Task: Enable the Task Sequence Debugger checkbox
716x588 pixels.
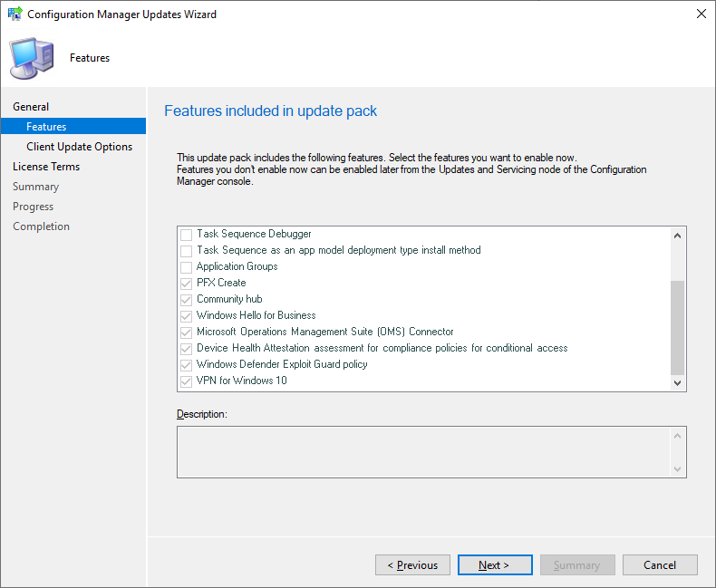Action: click(x=186, y=234)
